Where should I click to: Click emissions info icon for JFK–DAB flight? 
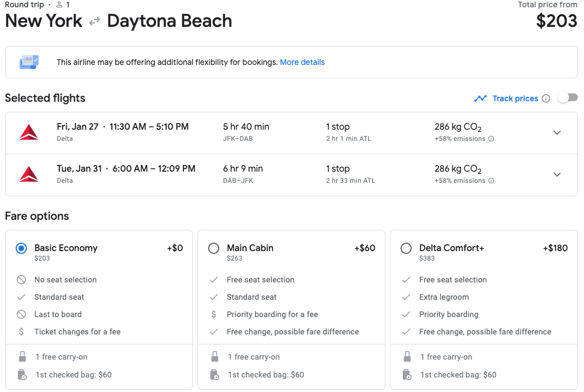point(491,139)
